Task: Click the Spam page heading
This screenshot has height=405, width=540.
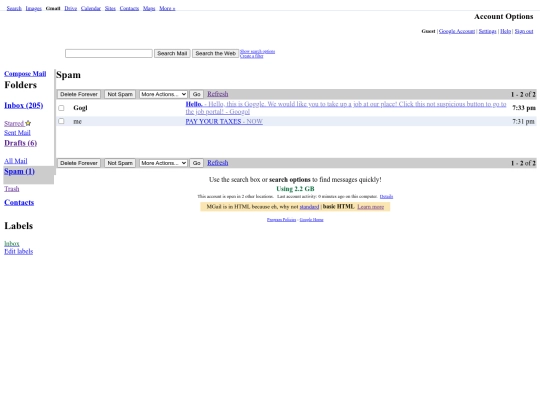Action: (68, 75)
